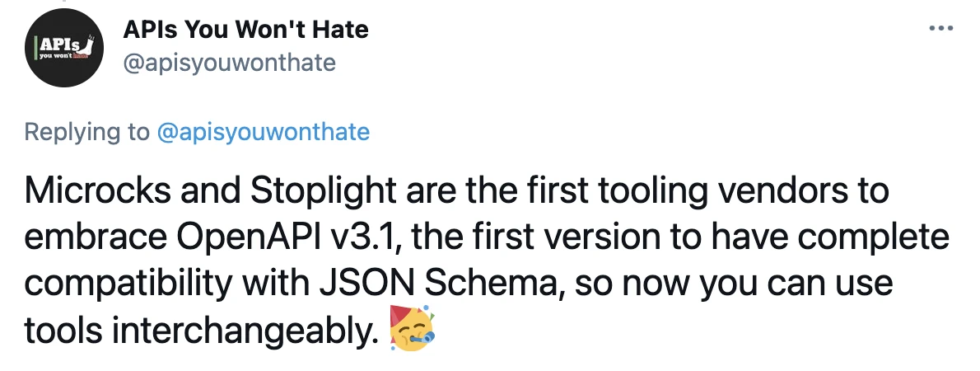980x371 pixels.
Task: Click the "Replying to" label
Action: point(87,132)
